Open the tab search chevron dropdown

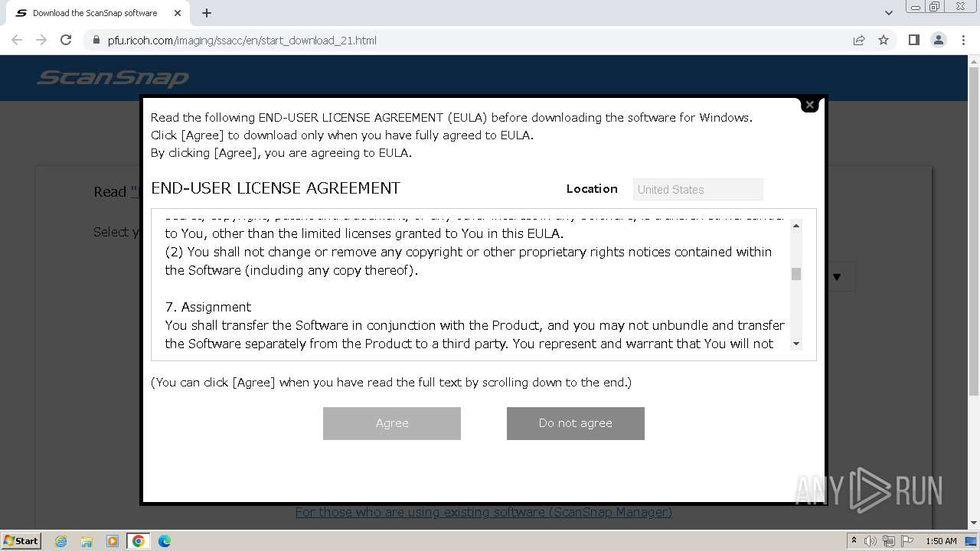click(x=889, y=13)
